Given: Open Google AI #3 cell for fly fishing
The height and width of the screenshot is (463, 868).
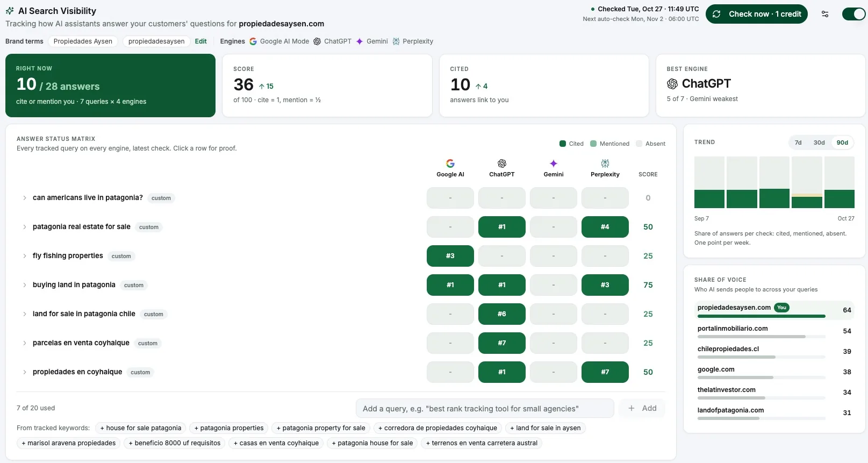Looking at the screenshot, I should pos(450,256).
